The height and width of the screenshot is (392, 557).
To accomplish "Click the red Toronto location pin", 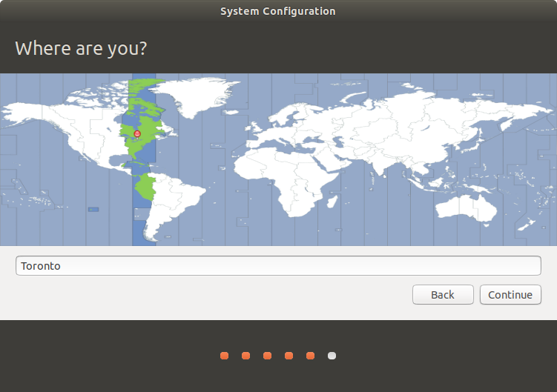I will (x=136, y=134).
